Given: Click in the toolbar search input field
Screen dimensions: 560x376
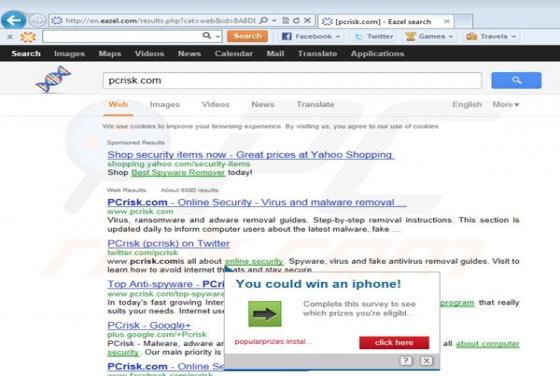Looking at the screenshot, I should point(122,36).
